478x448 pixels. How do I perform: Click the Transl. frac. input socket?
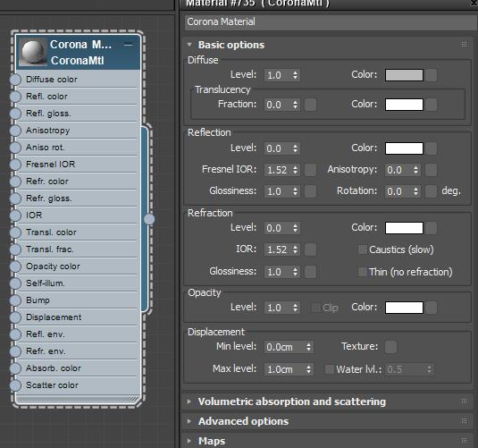click(15, 249)
